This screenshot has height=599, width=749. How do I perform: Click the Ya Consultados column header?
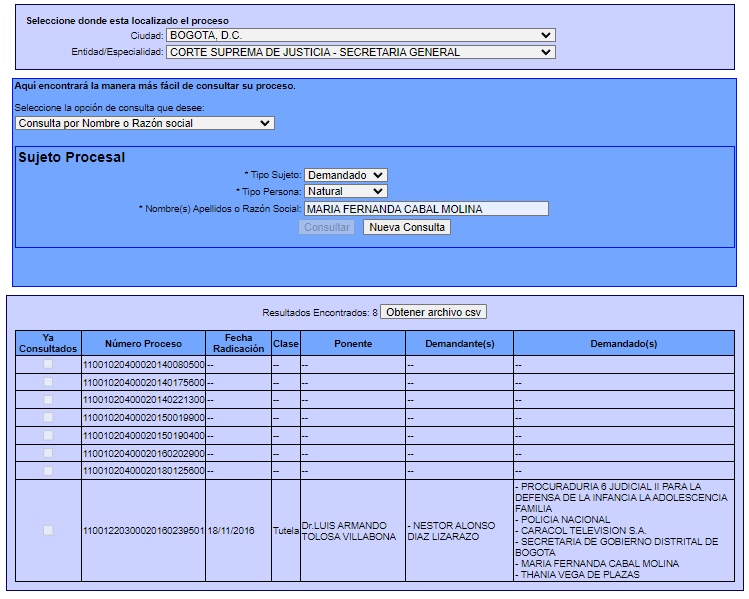(48, 343)
